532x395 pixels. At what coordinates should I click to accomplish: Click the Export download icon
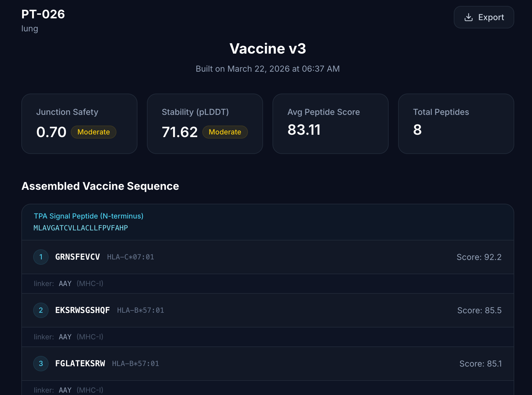pyautogui.click(x=469, y=17)
